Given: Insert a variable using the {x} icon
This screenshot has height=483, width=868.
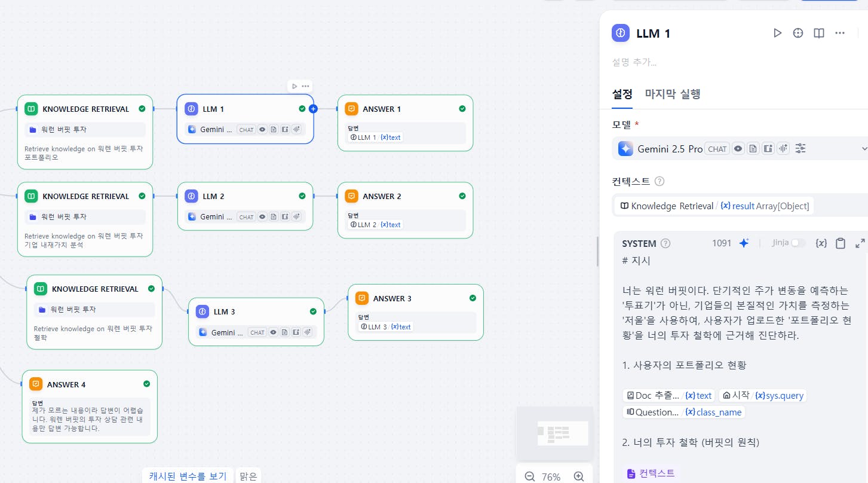Looking at the screenshot, I should [821, 243].
